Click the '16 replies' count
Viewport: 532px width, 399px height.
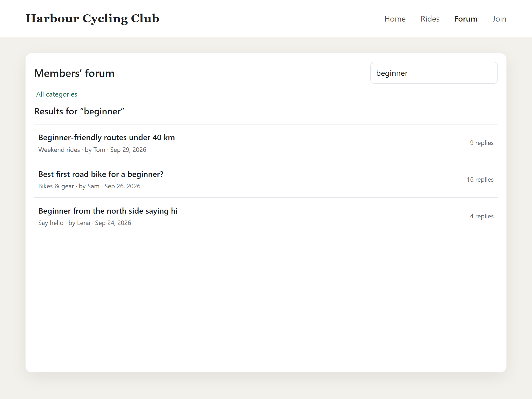coord(480,180)
